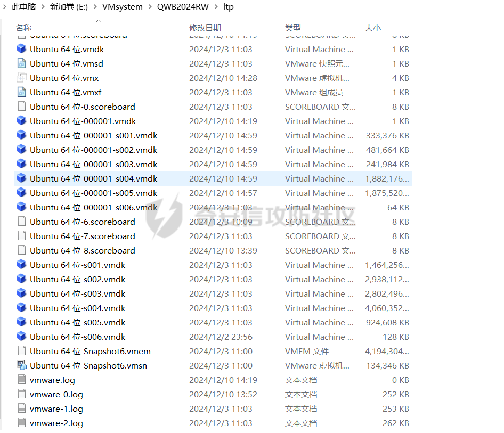Open the chevron dropdown after VMsystem
The height and width of the screenshot is (433, 504).
[x=150, y=7]
